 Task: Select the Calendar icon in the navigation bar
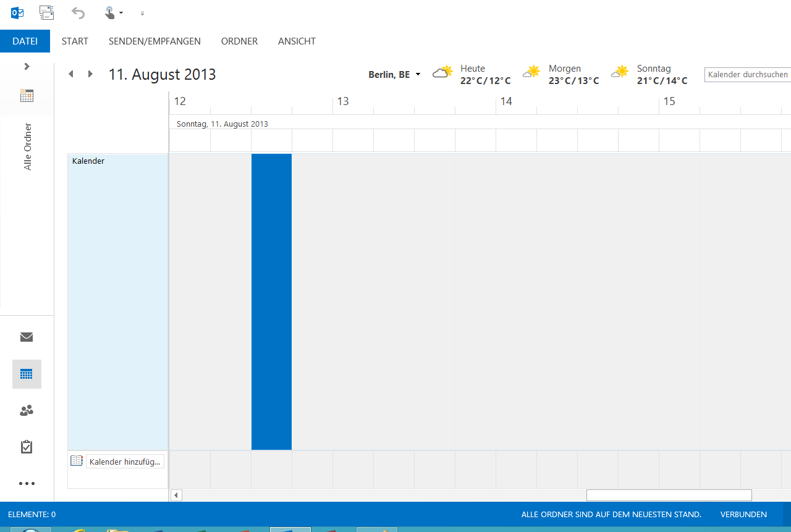coord(27,374)
